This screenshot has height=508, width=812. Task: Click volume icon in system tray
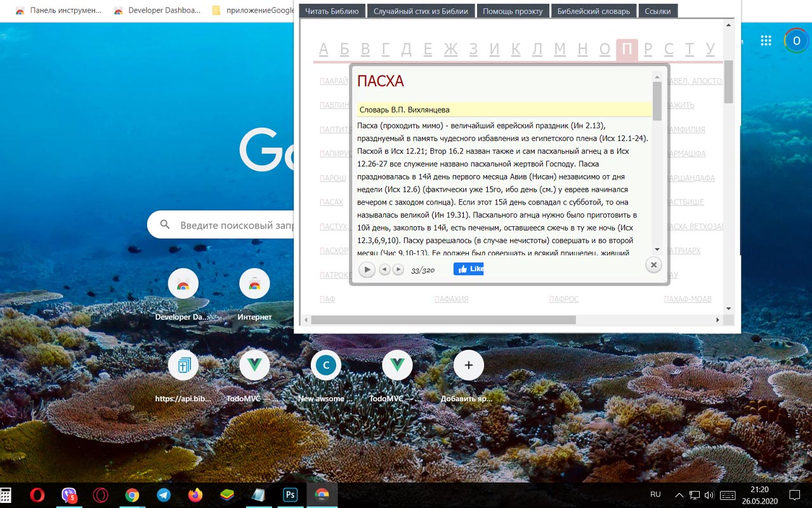click(709, 495)
